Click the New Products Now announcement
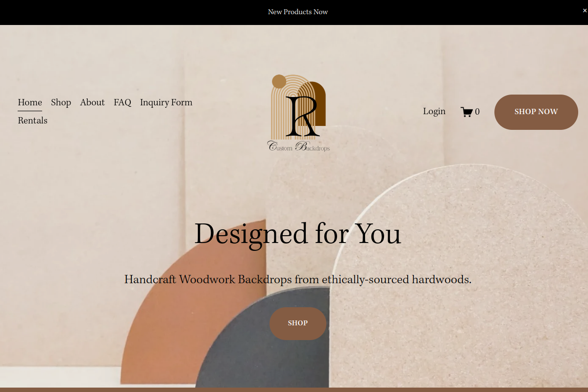 point(298,12)
